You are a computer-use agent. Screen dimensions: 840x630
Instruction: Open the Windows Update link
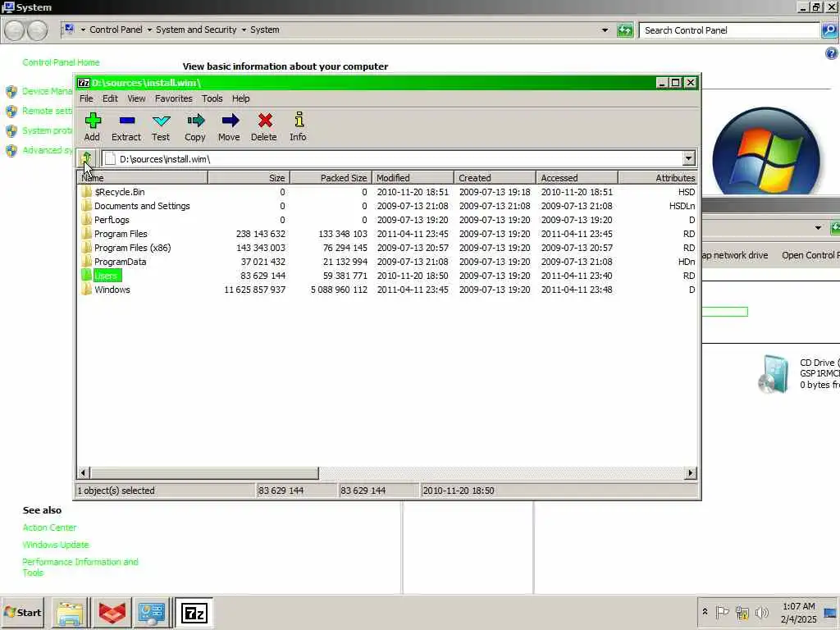click(x=56, y=545)
